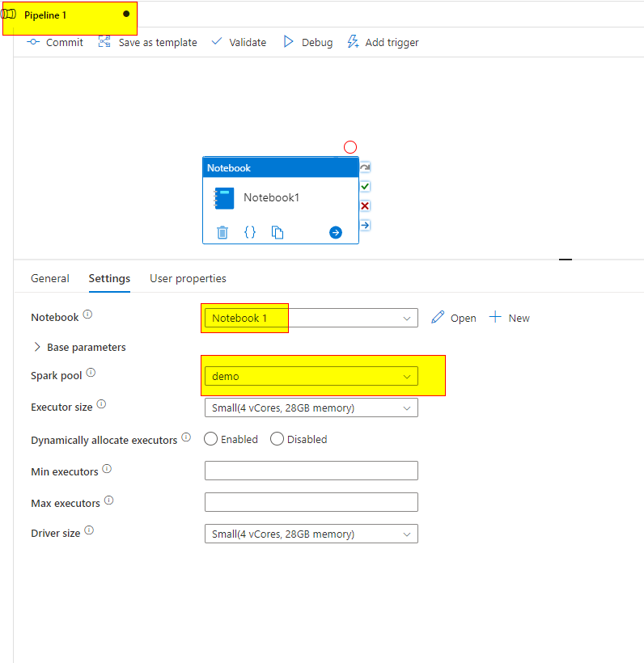Expand Base parameters section
This screenshot has width=644, height=663.
[79, 347]
